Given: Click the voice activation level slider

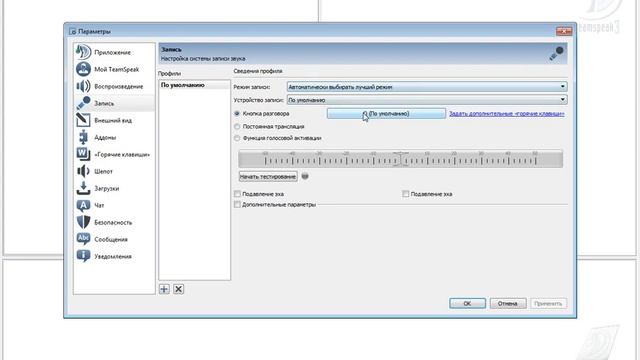Looking at the screenshot, I should click(400, 159).
